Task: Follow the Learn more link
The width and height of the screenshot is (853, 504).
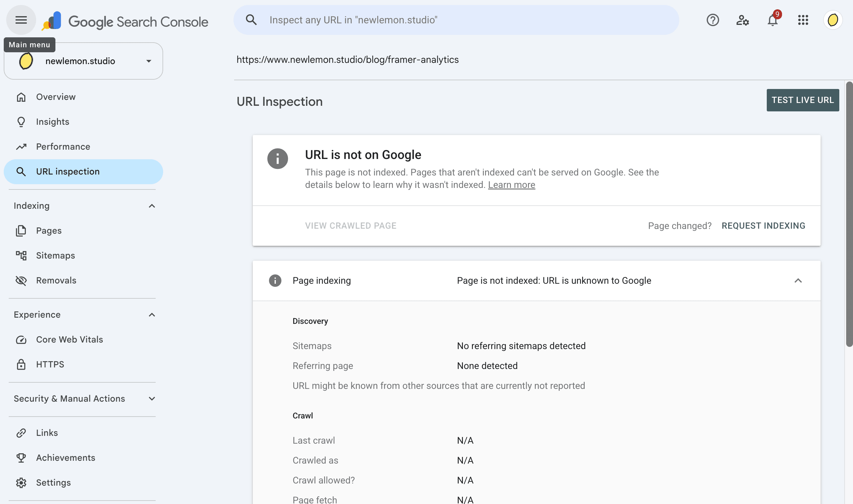Action: point(511,185)
